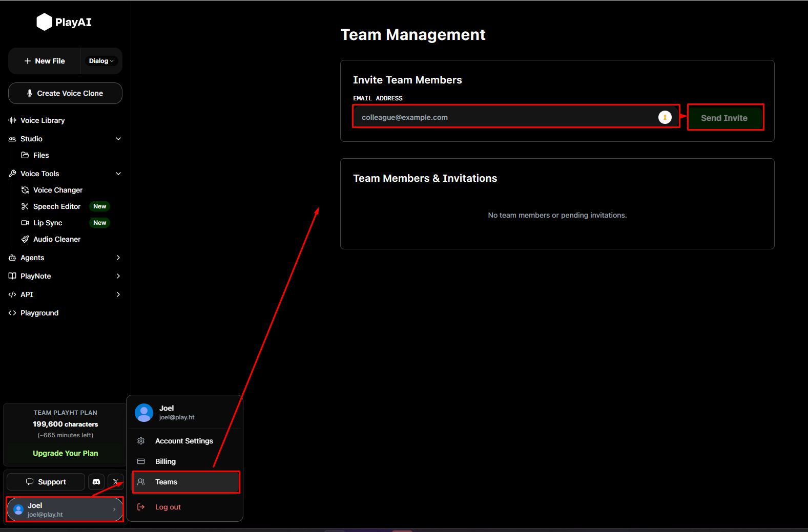Open Billing from account menu
808x532 pixels.
click(165, 461)
